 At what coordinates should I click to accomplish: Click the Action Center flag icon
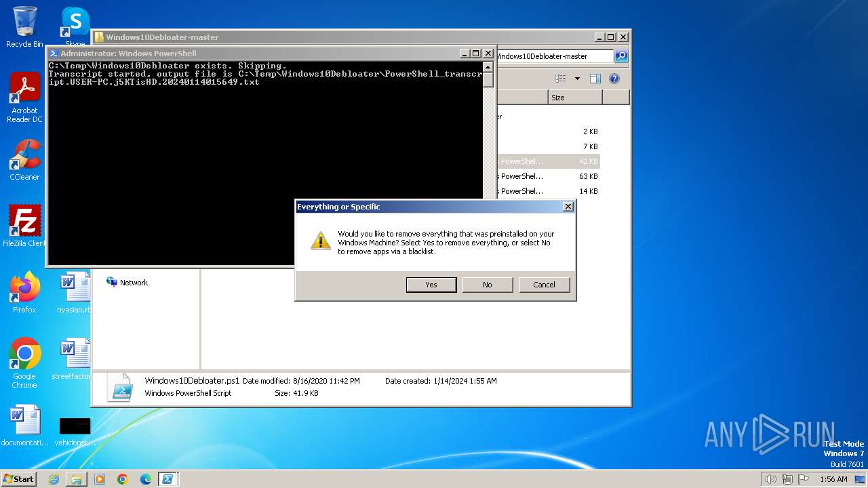point(804,479)
